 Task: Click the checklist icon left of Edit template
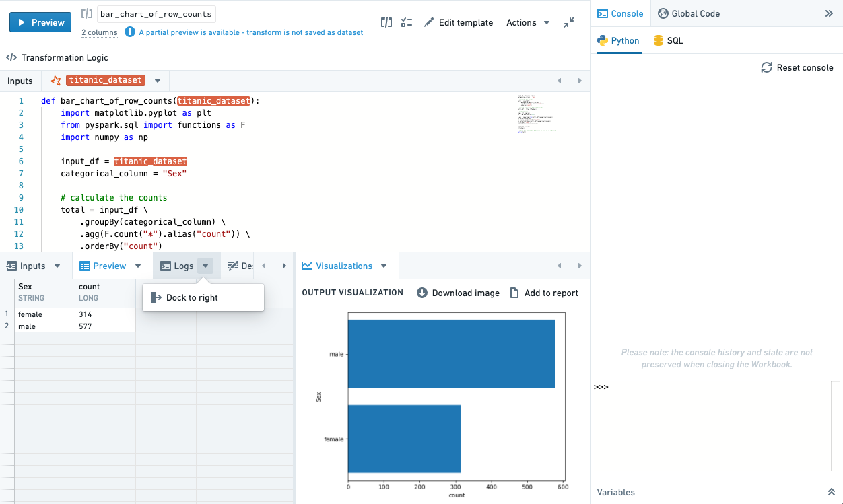pyautogui.click(x=407, y=22)
